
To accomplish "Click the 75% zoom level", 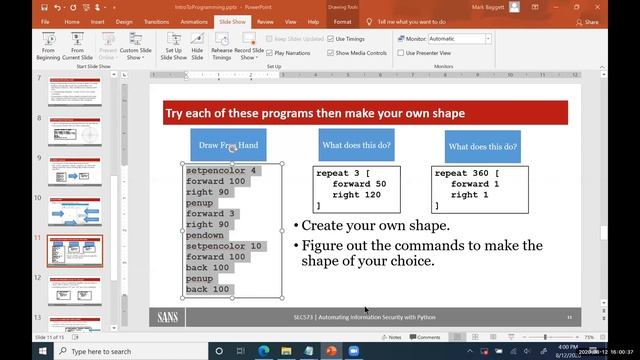I will pyautogui.click(x=589, y=337).
